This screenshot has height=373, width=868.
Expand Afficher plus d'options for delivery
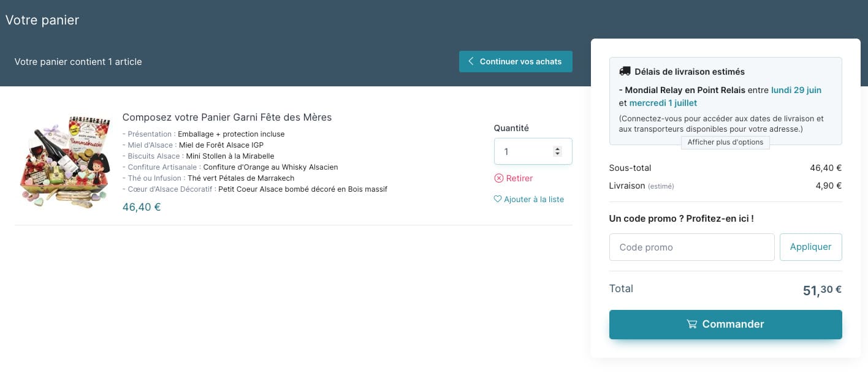[725, 142]
